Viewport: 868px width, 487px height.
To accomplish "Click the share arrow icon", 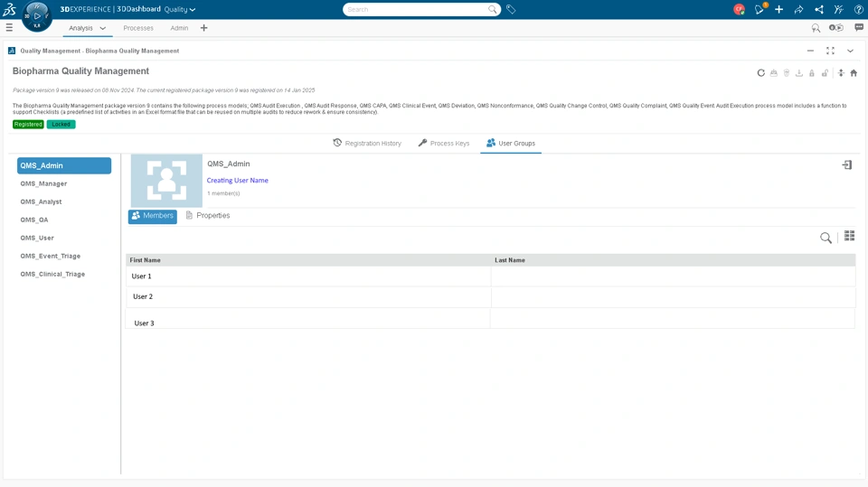I will click(798, 9).
